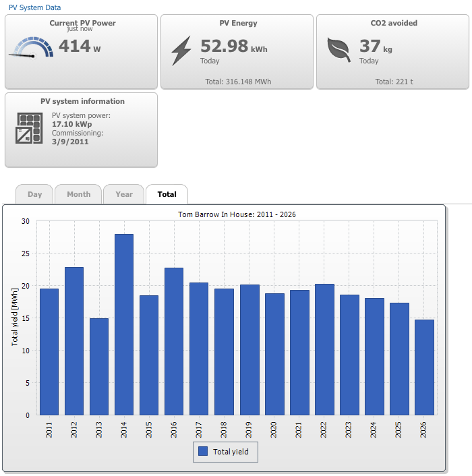Viewport: 472px width, 476px height.
Task: Click the 2019 yield bar
Action: 249,350
